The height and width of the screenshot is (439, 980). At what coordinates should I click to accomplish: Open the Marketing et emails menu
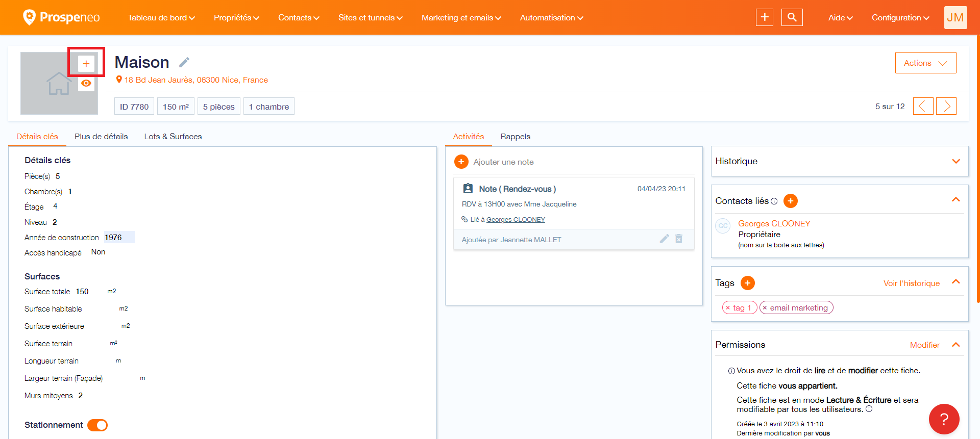461,17
